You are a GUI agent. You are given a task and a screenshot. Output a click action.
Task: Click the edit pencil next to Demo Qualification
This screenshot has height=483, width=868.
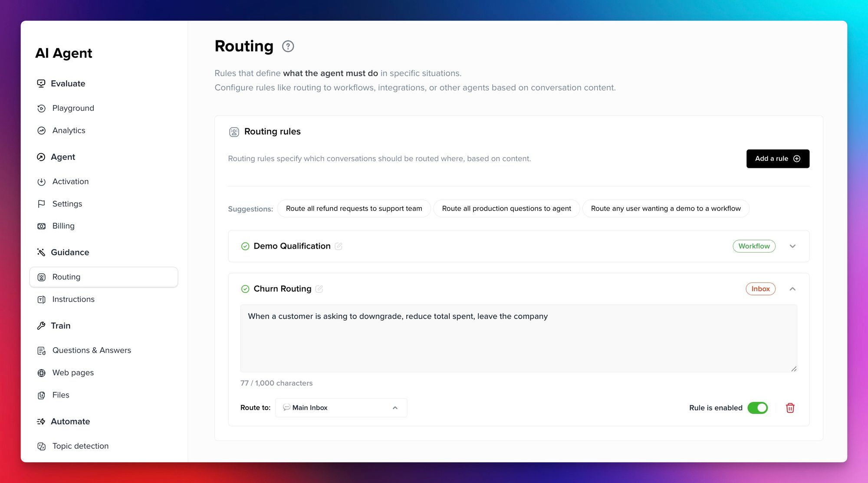tap(339, 246)
